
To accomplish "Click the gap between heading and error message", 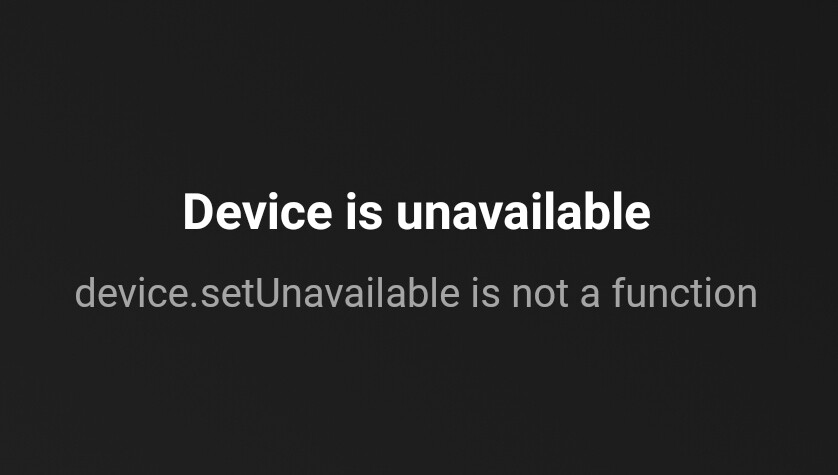I will click(416, 254).
